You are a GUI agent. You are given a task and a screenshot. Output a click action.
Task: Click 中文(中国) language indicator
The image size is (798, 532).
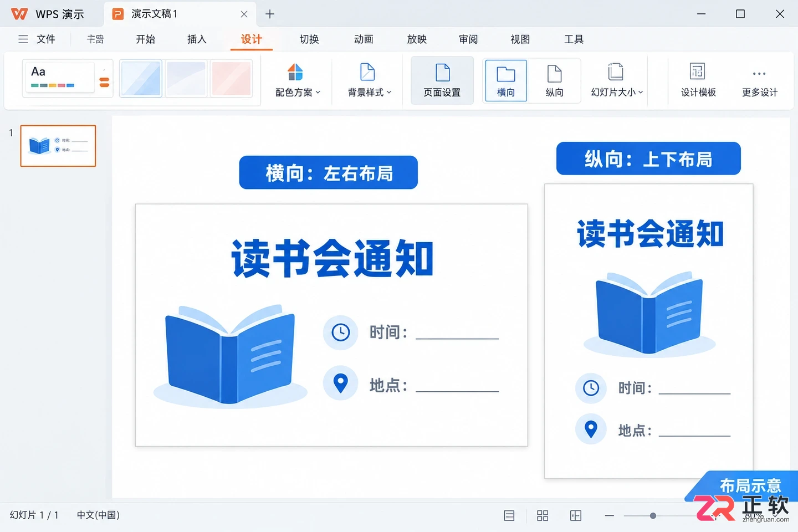98,515
